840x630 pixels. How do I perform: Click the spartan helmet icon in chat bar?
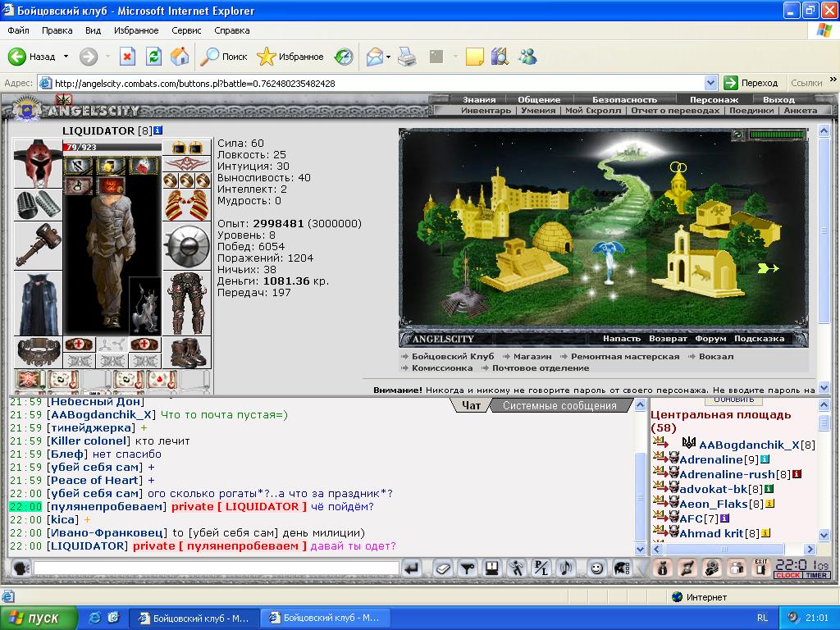622,568
